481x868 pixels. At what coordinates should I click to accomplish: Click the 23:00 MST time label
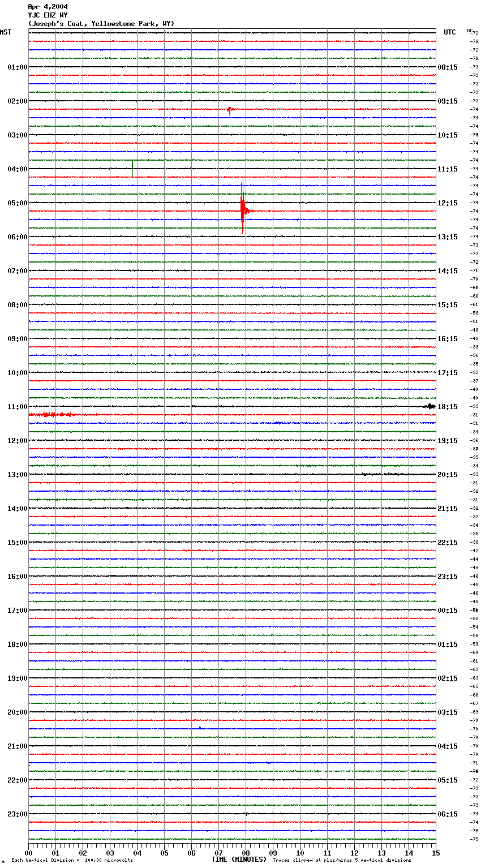click(x=18, y=814)
